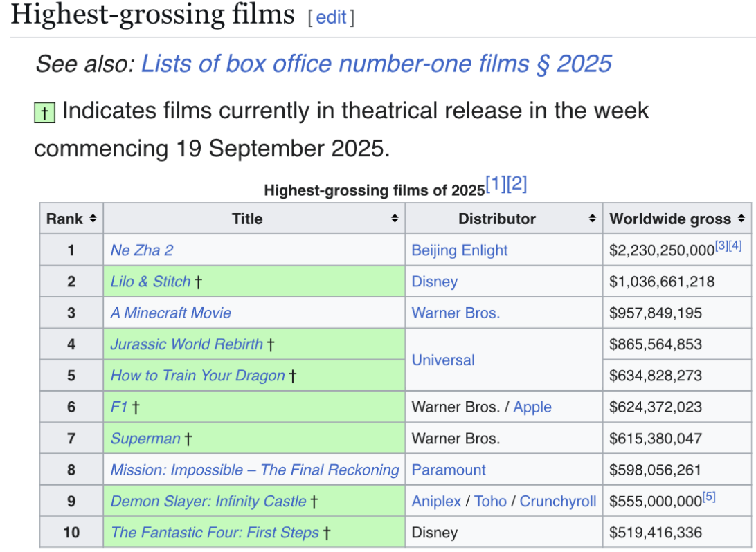The height and width of the screenshot is (552, 756).
Task: Open footnote [5] beside Demon Slayer gross
Action: click(709, 496)
